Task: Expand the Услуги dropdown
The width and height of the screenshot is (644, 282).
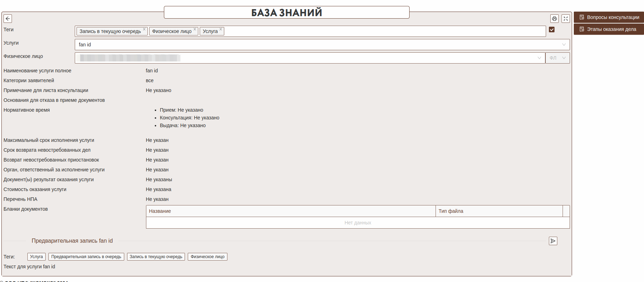Action: [x=564, y=45]
